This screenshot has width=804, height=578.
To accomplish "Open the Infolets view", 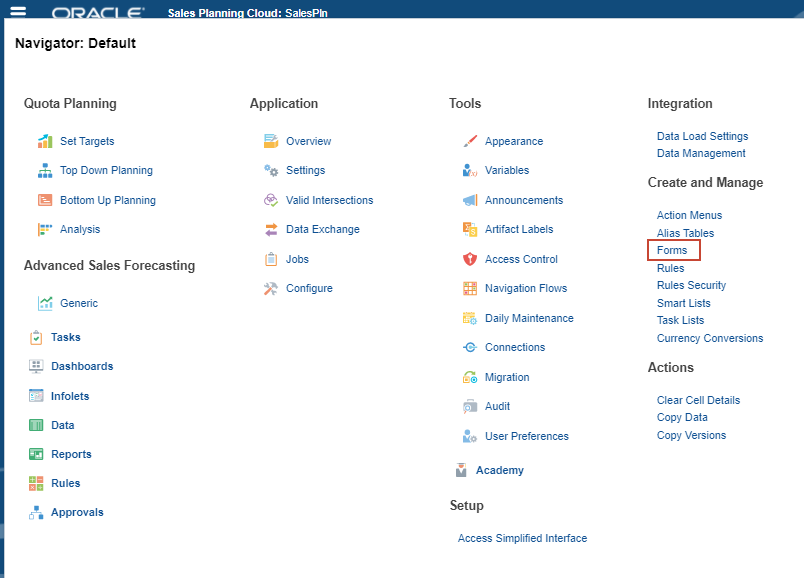I will point(73,395).
